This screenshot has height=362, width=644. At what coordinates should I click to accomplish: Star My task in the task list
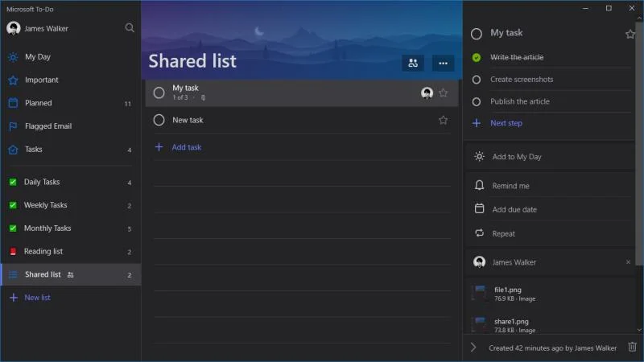pos(444,93)
